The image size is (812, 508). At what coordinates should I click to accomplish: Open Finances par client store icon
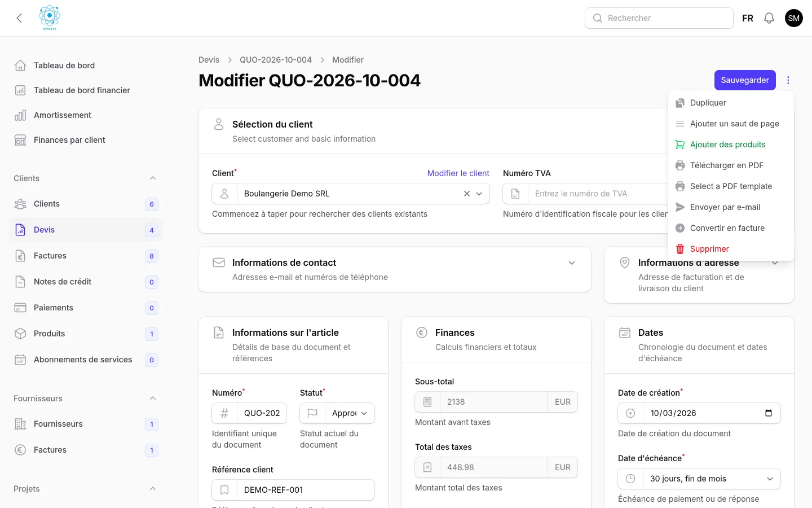20,140
